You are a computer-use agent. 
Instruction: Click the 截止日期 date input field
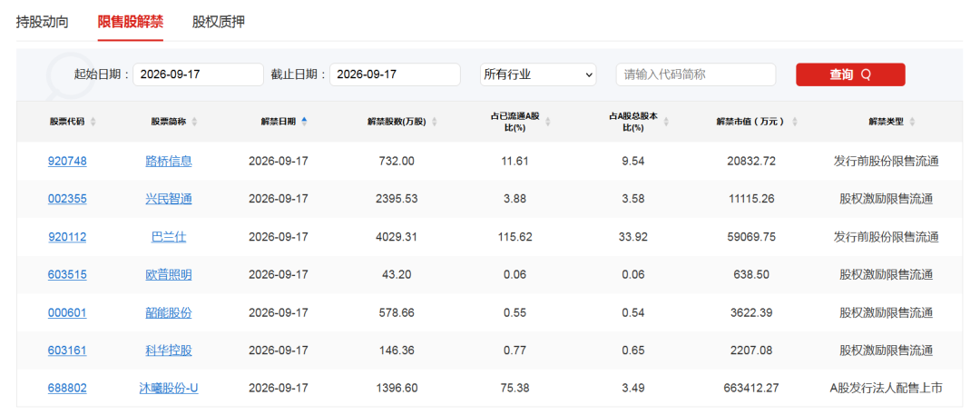[395, 74]
